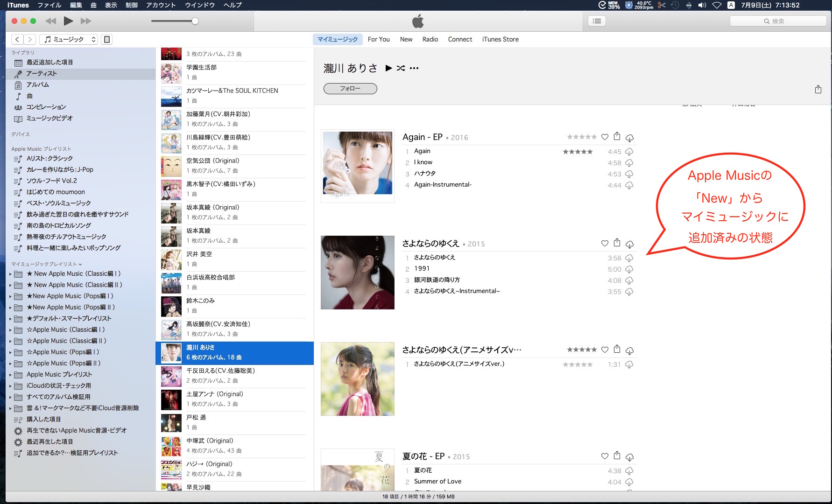The height and width of the screenshot is (504, 832).
Task: Click the Again - EP album artwork
Action: coord(358,166)
